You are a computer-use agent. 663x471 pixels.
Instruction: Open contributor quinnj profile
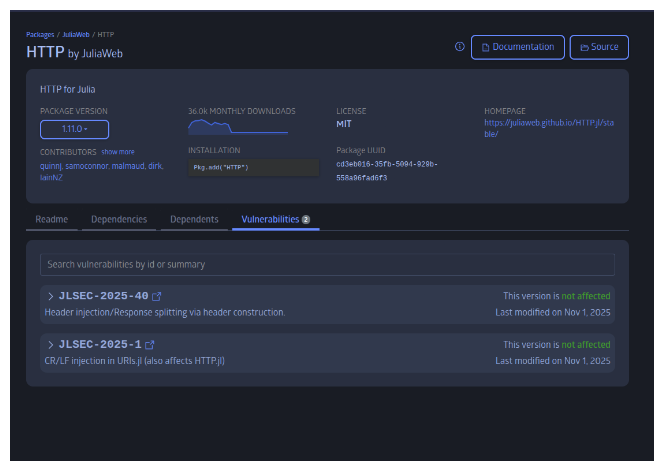(x=51, y=166)
